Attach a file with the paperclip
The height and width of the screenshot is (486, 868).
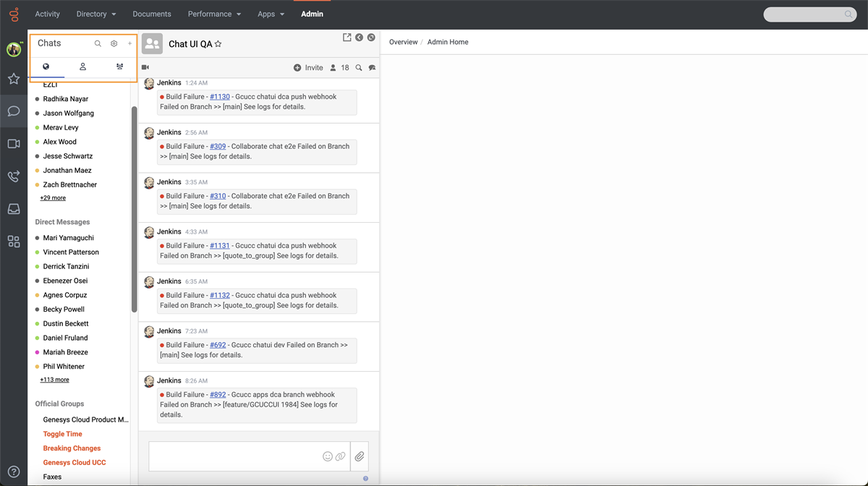click(x=359, y=456)
